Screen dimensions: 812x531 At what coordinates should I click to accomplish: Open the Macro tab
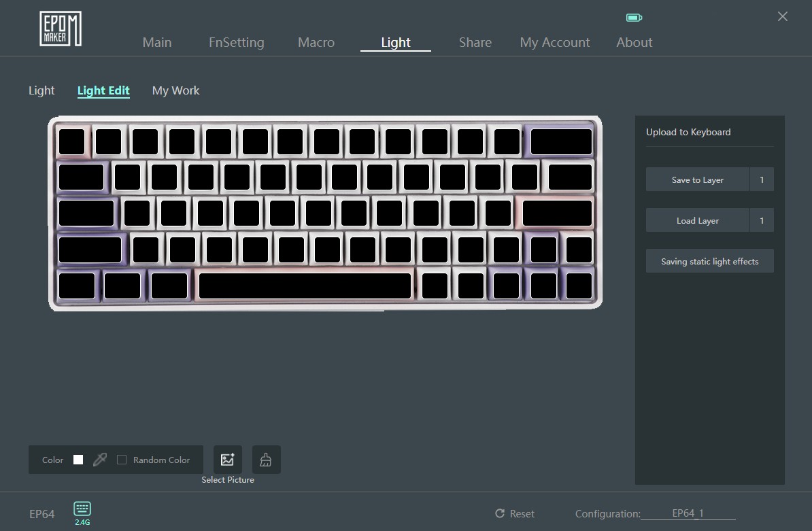(x=316, y=42)
